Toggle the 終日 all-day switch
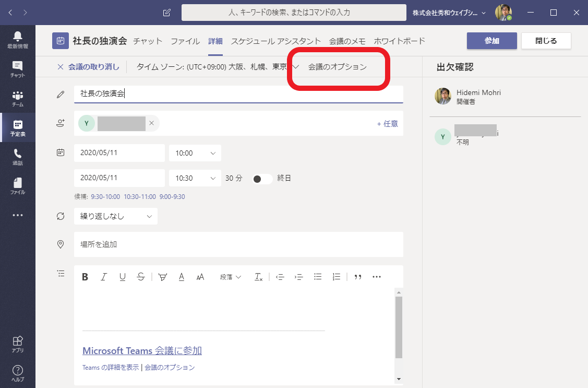588x388 pixels. (x=262, y=178)
